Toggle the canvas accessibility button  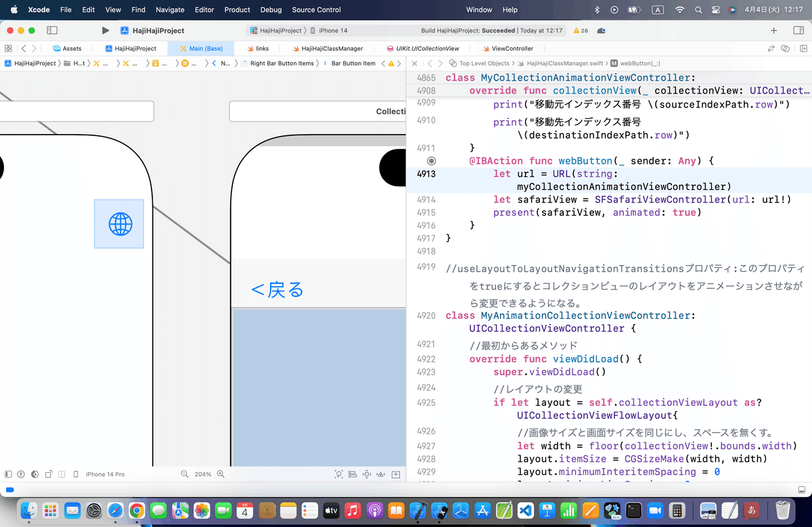coord(21,474)
